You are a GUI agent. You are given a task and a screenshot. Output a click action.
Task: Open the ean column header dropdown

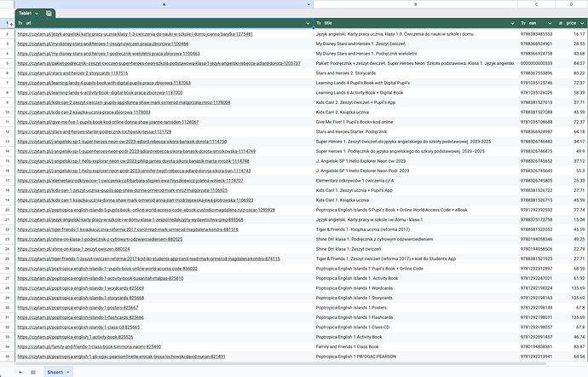click(x=550, y=23)
